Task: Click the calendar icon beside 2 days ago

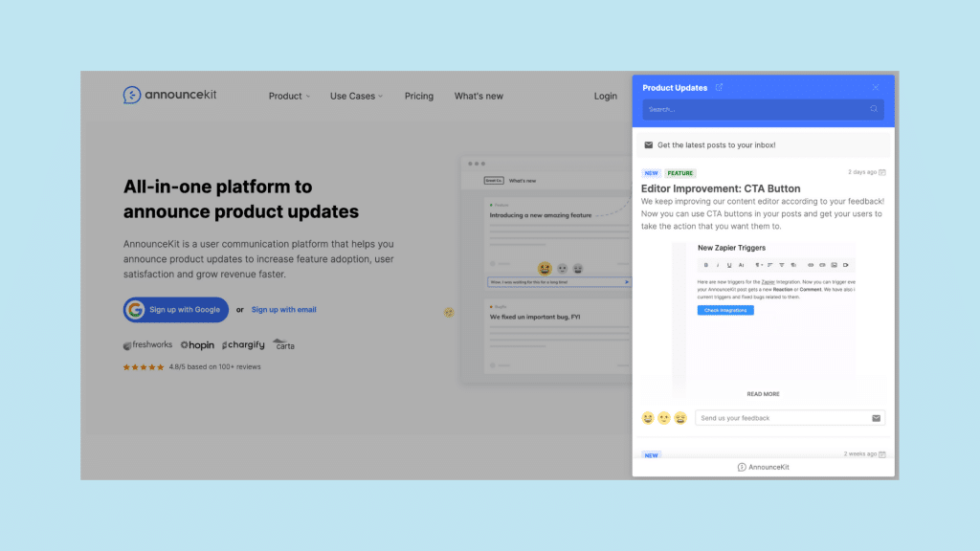Action: pyautogui.click(x=881, y=172)
